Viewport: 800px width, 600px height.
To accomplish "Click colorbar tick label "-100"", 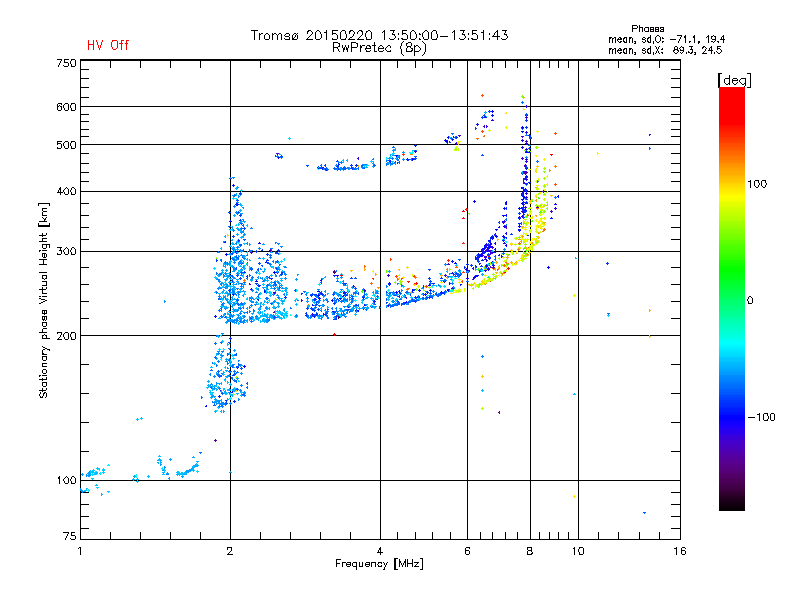I will 761,417.
